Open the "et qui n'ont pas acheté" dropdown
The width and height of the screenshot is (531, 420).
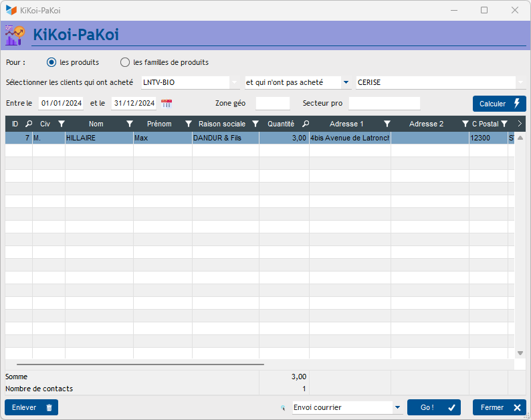(x=346, y=82)
